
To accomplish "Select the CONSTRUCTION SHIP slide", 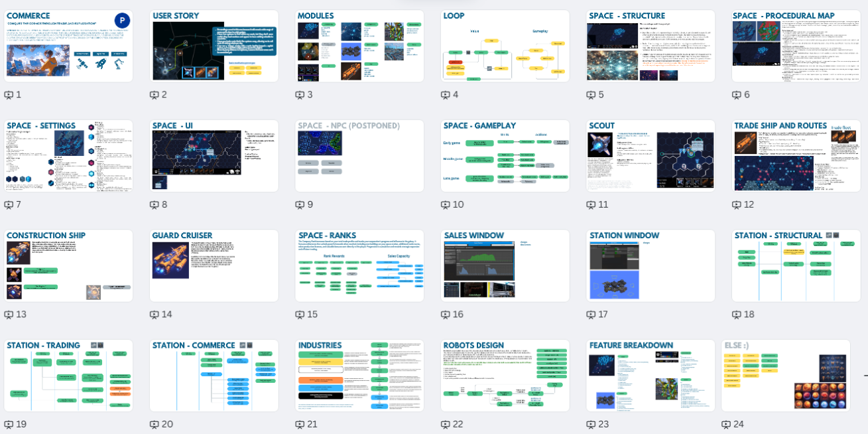I will pyautogui.click(x=68, y=266).
